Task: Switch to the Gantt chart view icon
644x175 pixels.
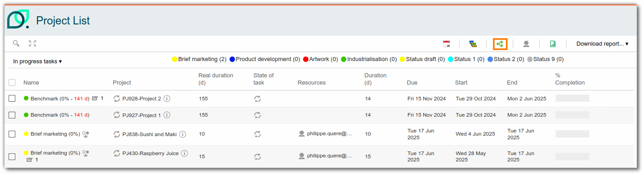Action: [473, 44]
